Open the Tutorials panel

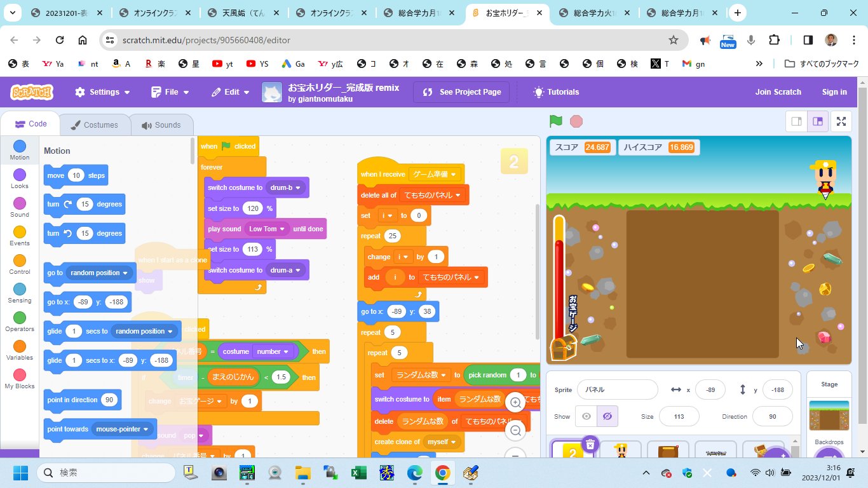pos(556,92)
